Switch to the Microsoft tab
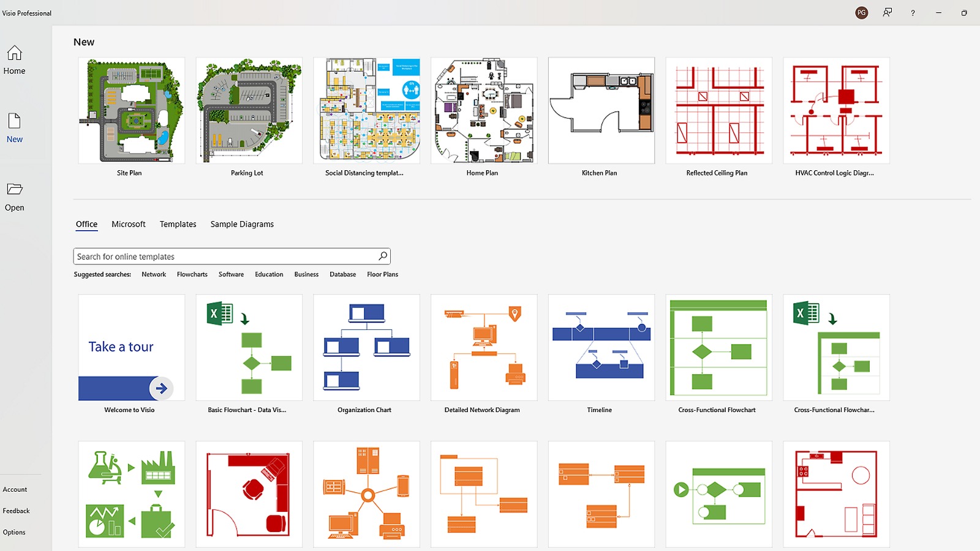The image size is (980, 551). tap(129, 224)
